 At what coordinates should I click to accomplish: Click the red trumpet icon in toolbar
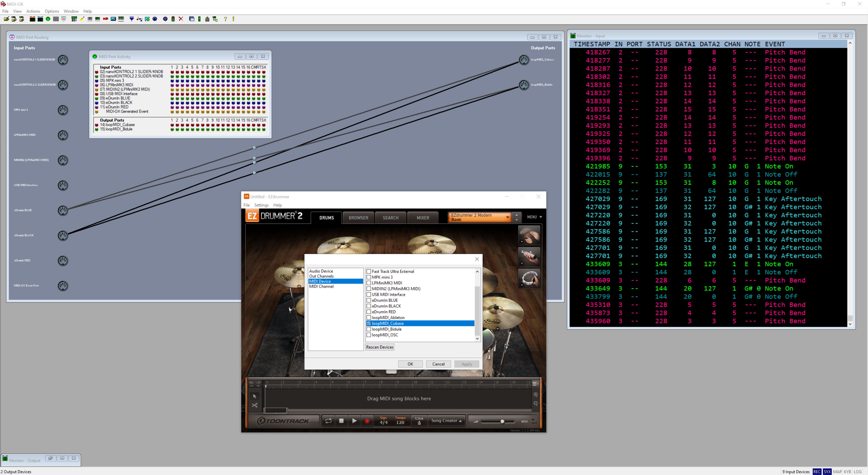[106, 19]
